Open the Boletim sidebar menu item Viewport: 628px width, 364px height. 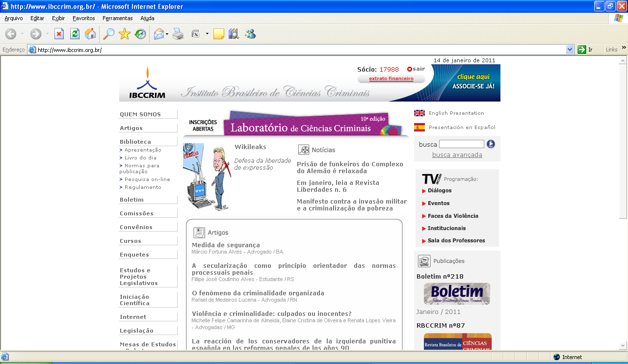coord(131,200)
